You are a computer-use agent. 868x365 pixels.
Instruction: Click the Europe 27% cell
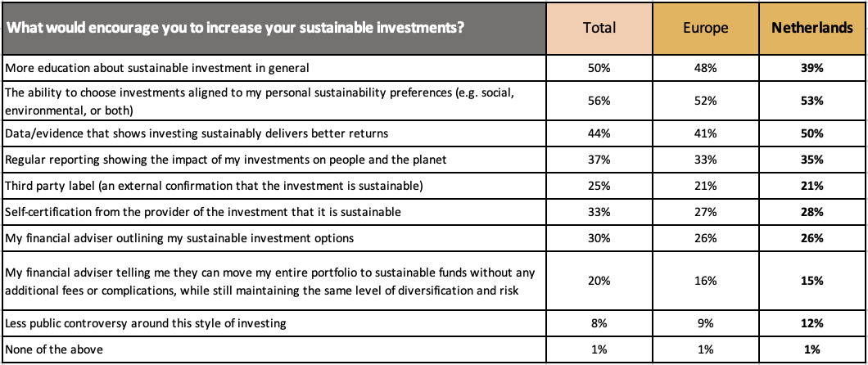click(705, 212)
